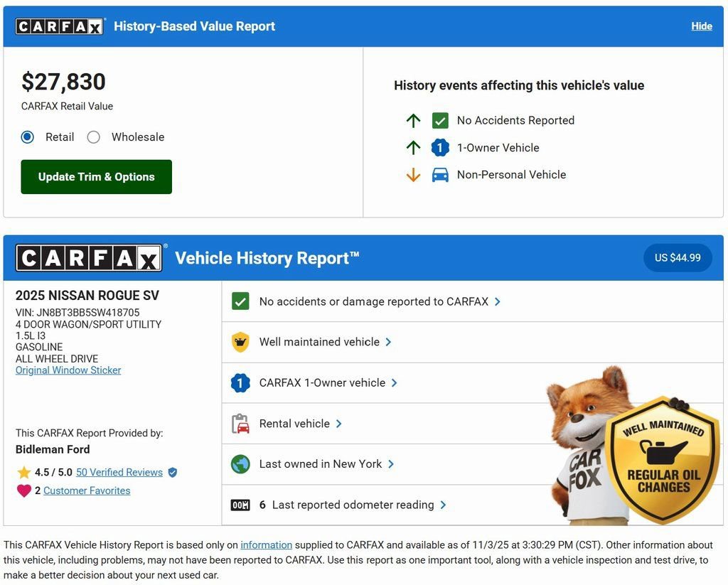Image resolution: width=728 pixels, height=585 pixels.
Task: Select the Wholesale radio button
Action: coord(94,136)
